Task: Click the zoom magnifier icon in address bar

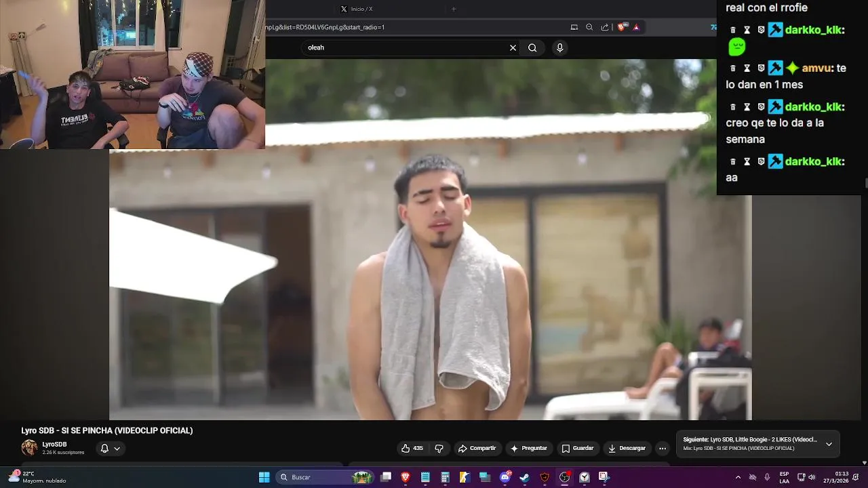Action: [589, 27]
